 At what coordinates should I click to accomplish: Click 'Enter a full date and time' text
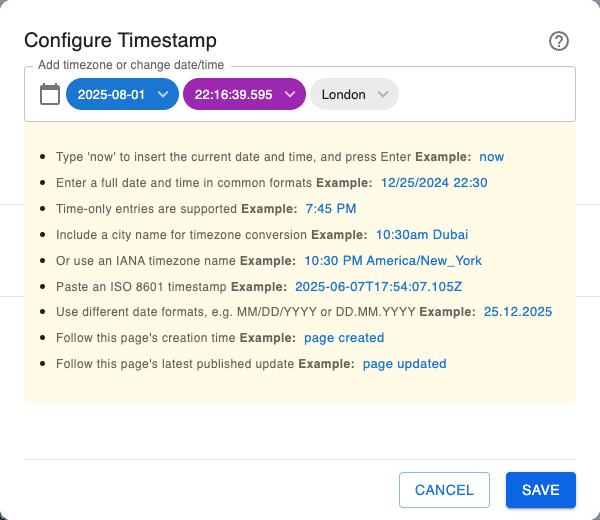pyautogui.click(x=184, y=183)
